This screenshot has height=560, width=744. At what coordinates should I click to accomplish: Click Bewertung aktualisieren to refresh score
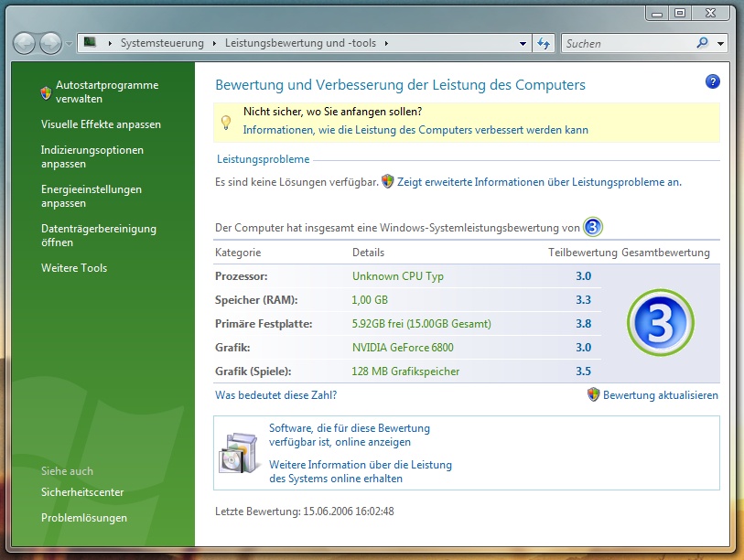661,395
